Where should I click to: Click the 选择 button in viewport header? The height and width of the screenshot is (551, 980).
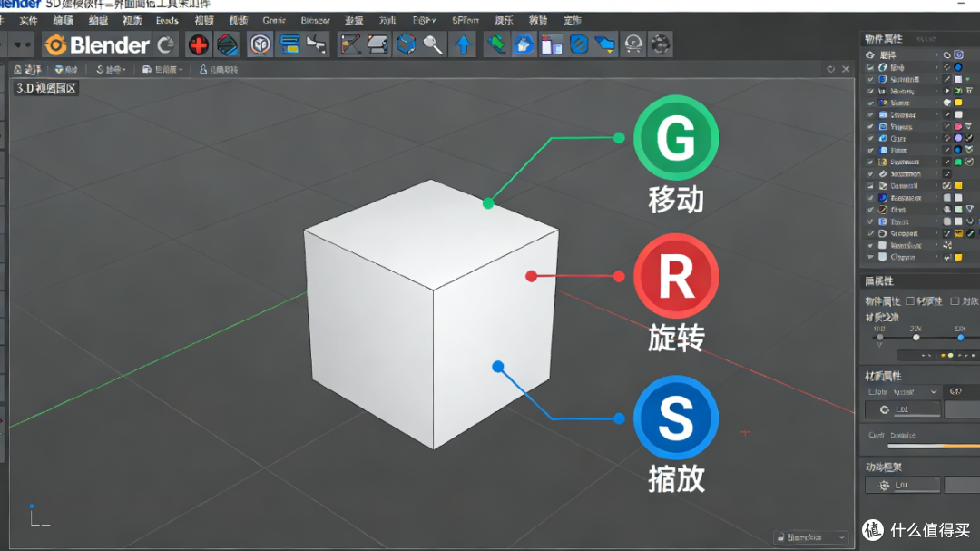pyautogui.click(x=27, y=69)
